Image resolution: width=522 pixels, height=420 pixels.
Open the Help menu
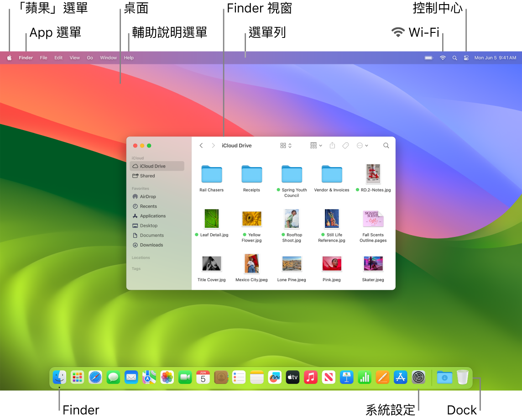point(129,58)
